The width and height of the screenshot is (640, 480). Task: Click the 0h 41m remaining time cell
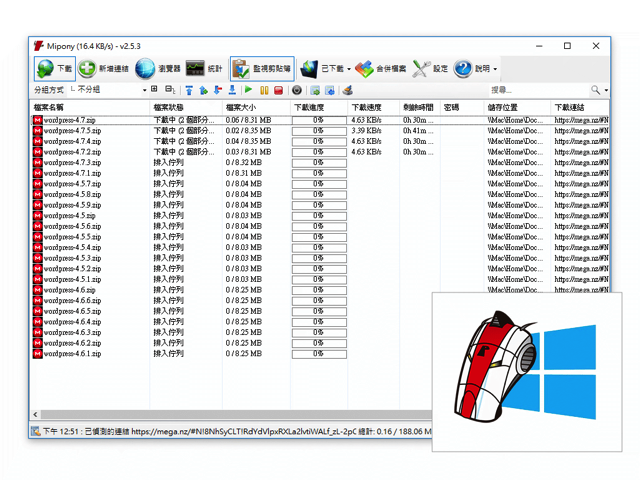pos(418,131)
